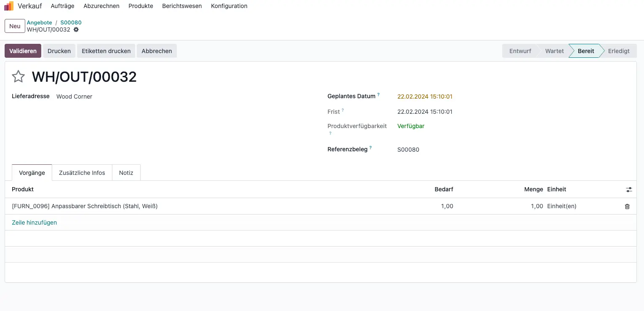Open the Konfiguration menu
The height and width of the screenshot is (311, 644).
[x=229, y=6]
